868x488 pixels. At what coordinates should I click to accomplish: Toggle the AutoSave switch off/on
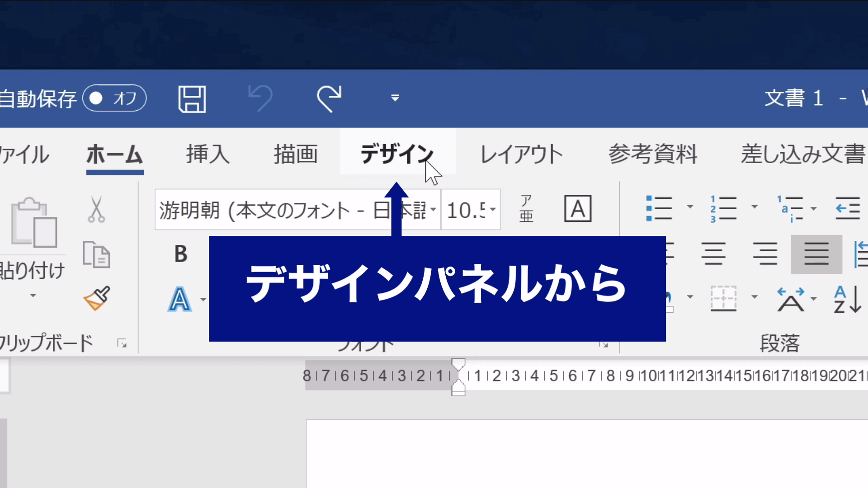click(114, 98)
